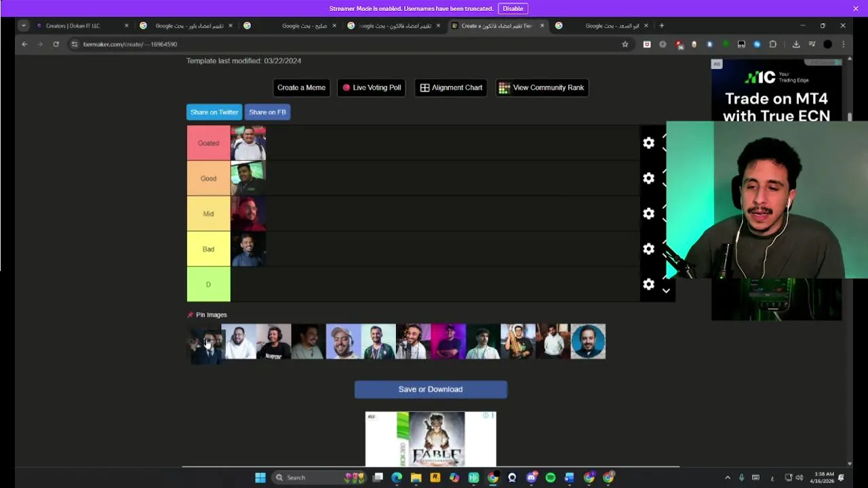Open the Chrome three-dot menu
The height and width of the screenshot is (488, 868).
pyautogui.click(x=843, y=44)
